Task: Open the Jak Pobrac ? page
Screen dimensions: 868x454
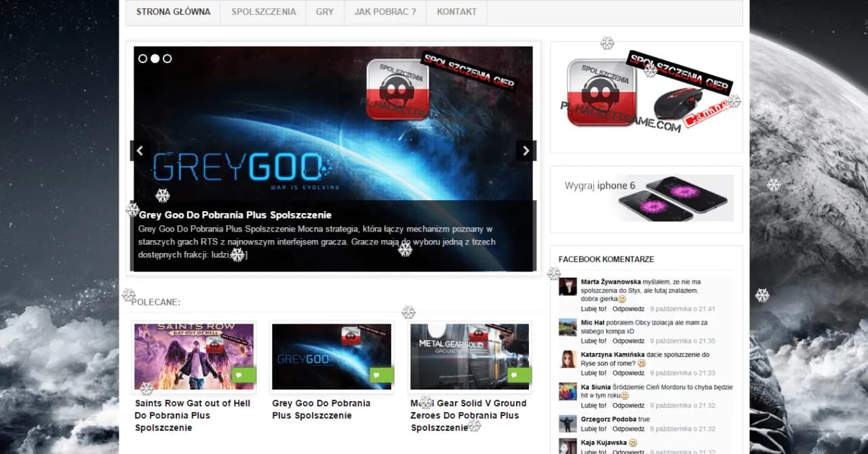Action: tap(385, 12)
